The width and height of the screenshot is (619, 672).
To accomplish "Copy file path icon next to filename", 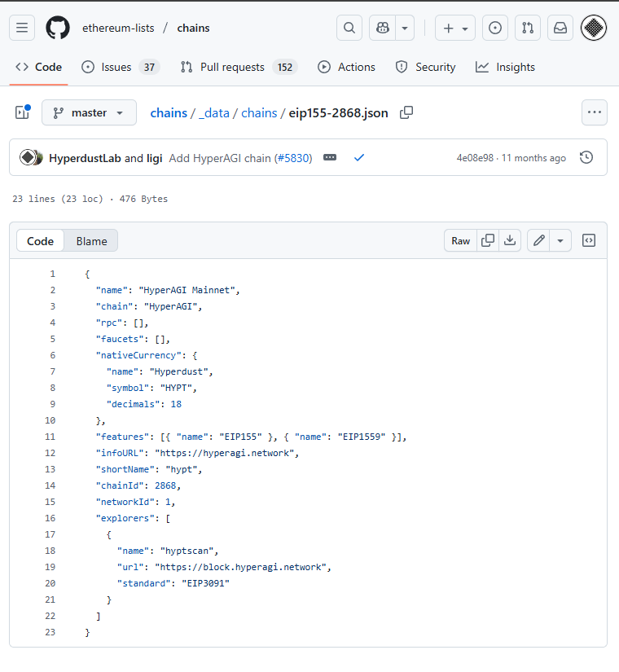I will [406, 112].
